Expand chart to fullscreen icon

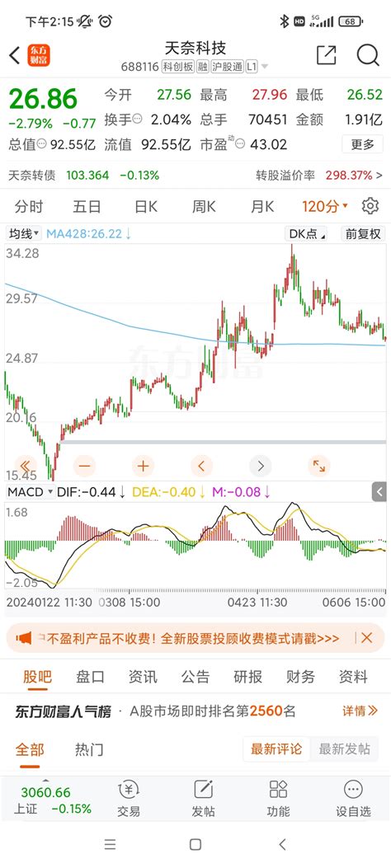[319, 466]
